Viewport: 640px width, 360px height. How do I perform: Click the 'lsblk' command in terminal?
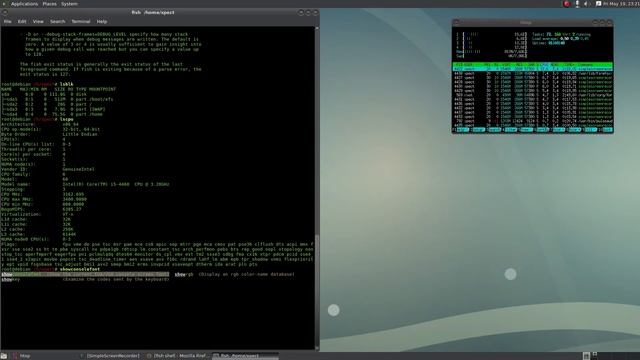pyautogui.click(x=66, y=84)
